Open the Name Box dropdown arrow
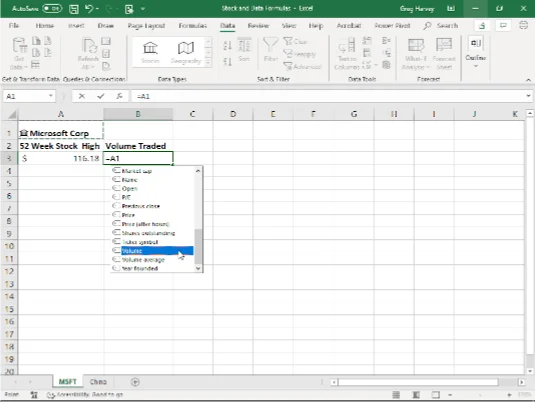The height and width of the screenshot is (402, 535). tap(50, 96)
